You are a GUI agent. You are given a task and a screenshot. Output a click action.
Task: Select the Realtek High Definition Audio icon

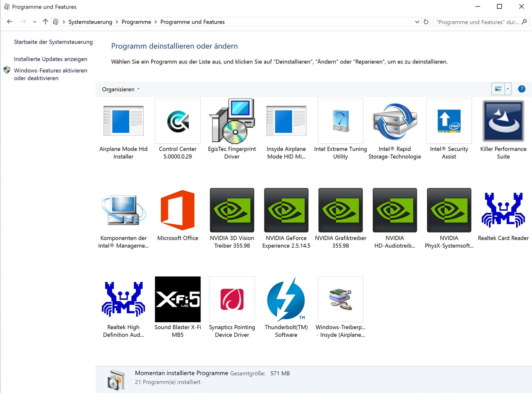click(x=123, y=299)
